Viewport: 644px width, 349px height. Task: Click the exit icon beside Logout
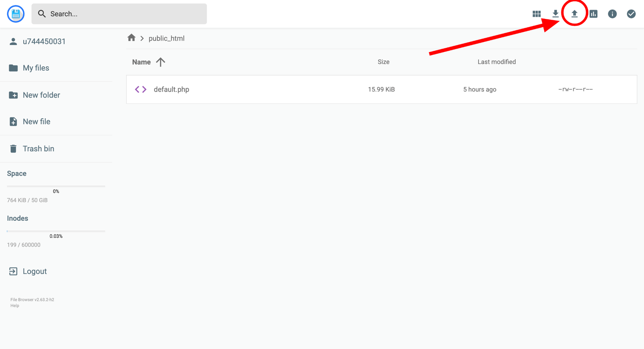13,271
